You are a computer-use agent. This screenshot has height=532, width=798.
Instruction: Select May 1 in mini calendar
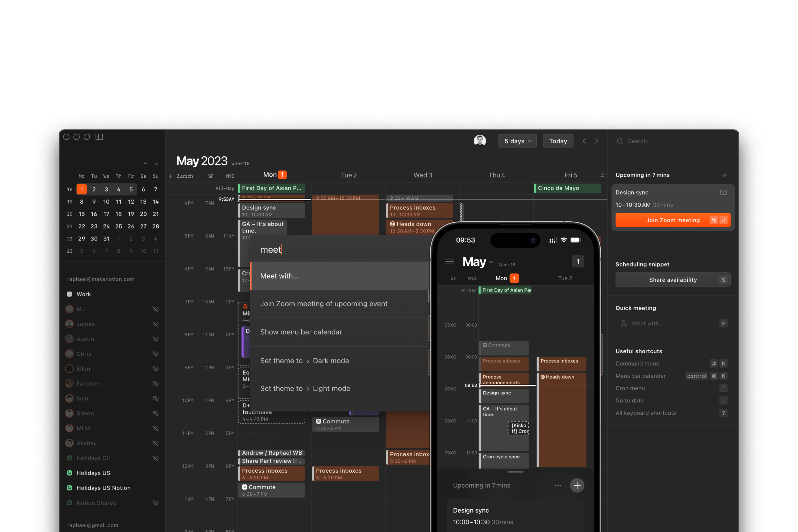81,189
